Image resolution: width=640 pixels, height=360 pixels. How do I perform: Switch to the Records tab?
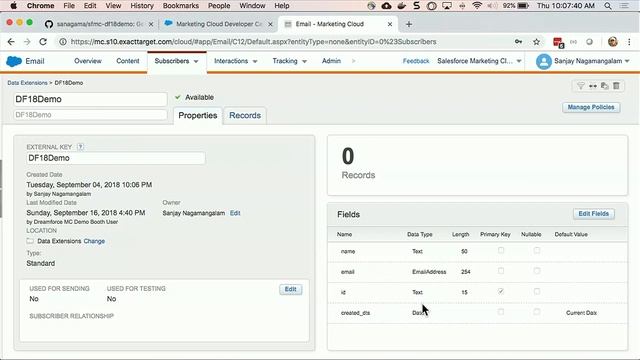(x=245, y=116)
